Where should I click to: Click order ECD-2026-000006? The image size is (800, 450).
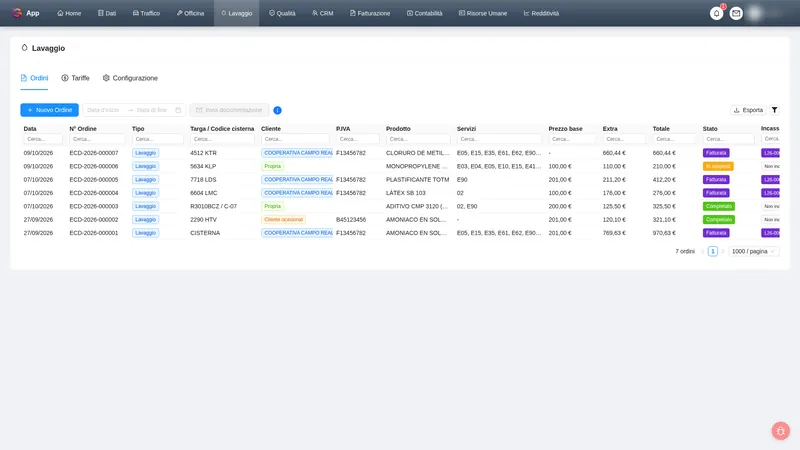[x=94, y=166]
